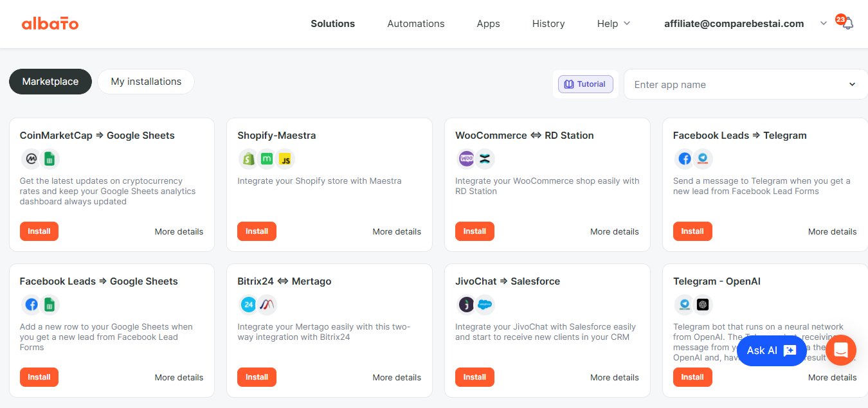
Task: View More details for JivoChat Salesforce
Action: click(x=615, y=377)
